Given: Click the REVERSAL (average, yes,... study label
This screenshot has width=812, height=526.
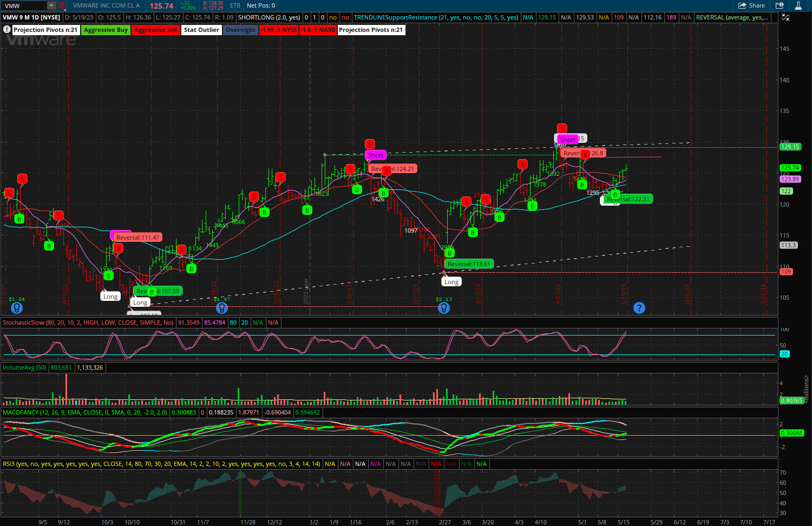Looking at the screenshot, I should tap(732, 17).
